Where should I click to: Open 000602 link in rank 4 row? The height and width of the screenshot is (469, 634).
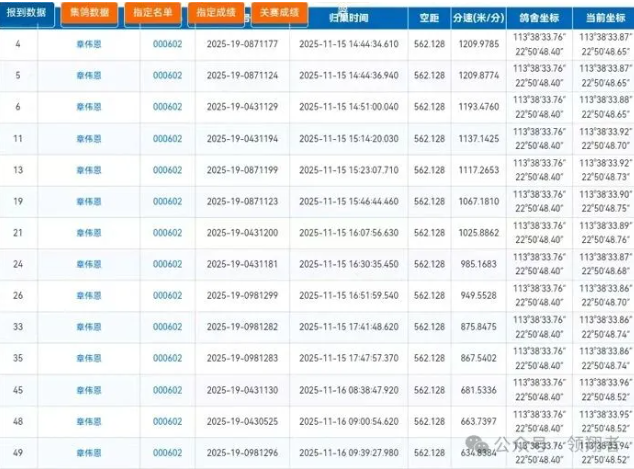point(167,44)
